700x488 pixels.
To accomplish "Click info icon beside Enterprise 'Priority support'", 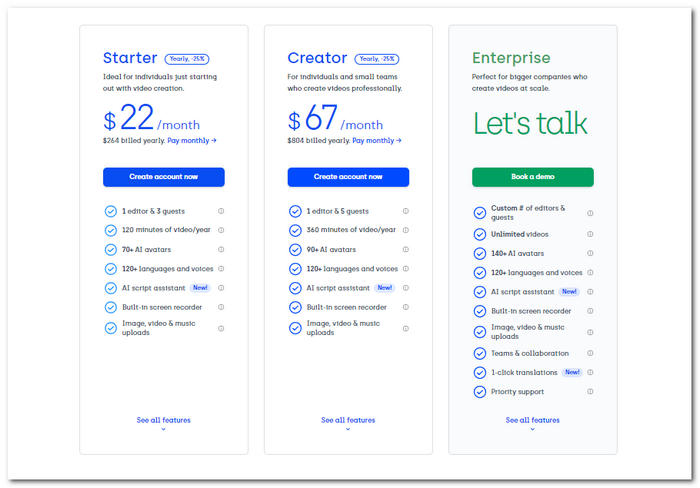I will (x=590, y=392).
